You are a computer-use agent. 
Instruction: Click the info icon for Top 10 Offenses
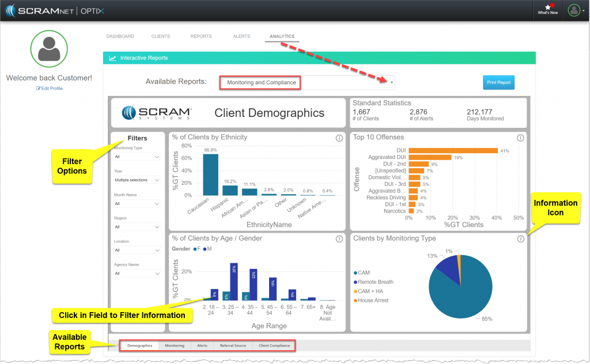pos(520,138)
